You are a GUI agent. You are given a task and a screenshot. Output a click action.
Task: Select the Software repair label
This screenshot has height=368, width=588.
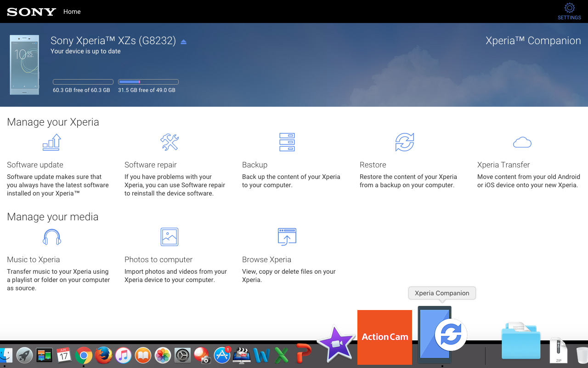151,165
